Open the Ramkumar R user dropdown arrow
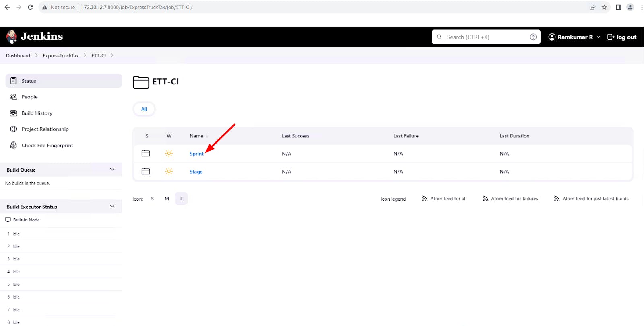Viewport: 644px width, 326px height. tap(599, 37)
